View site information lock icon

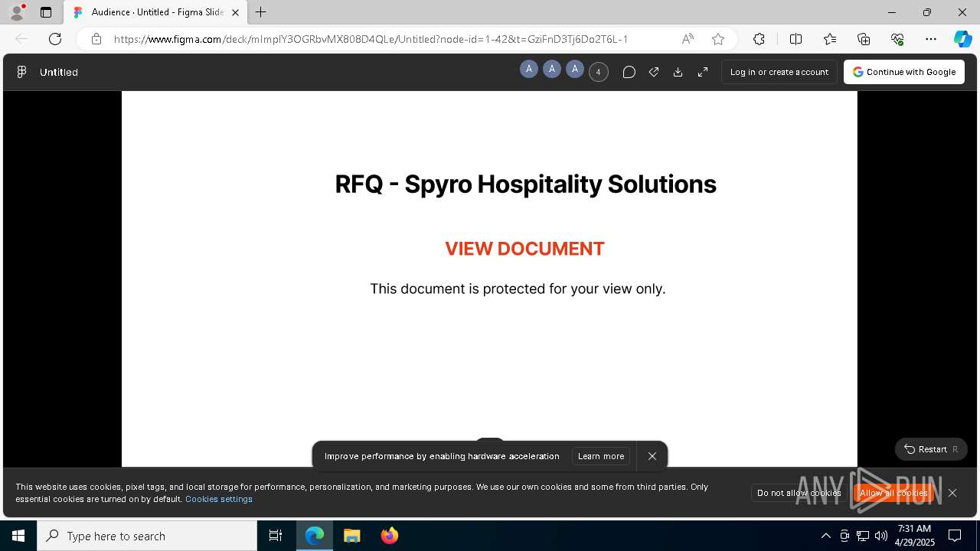point(96,39)
